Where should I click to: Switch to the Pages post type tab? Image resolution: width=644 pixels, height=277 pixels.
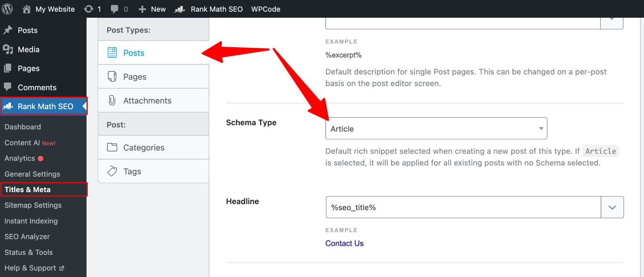pyautogui.click(x=153, y=76)
